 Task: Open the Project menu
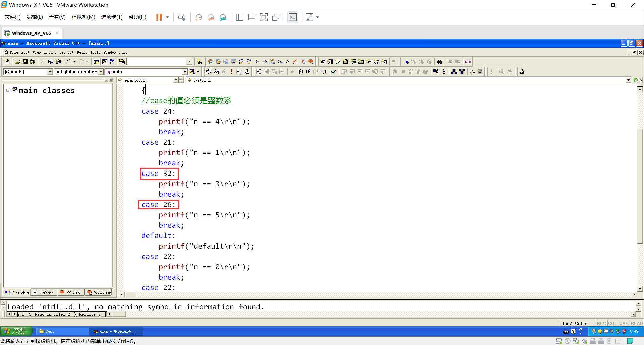[66, 53]
